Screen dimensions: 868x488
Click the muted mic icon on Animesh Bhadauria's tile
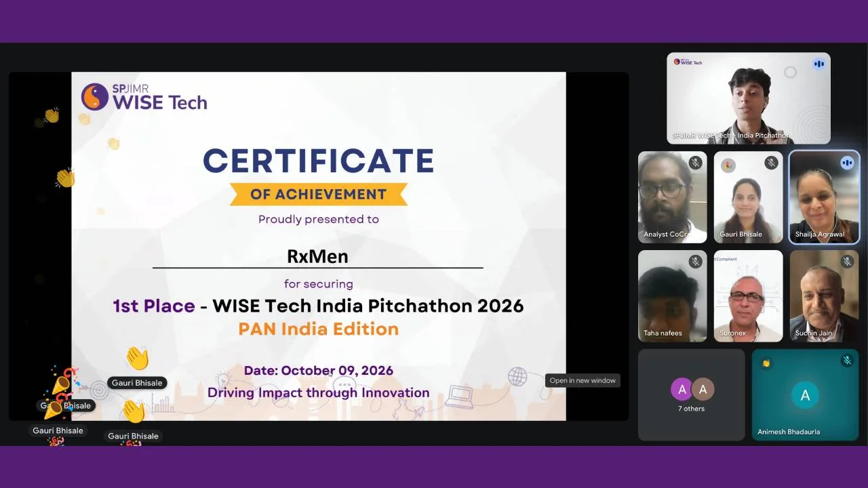pyautogui.click(x=847, y=361)
